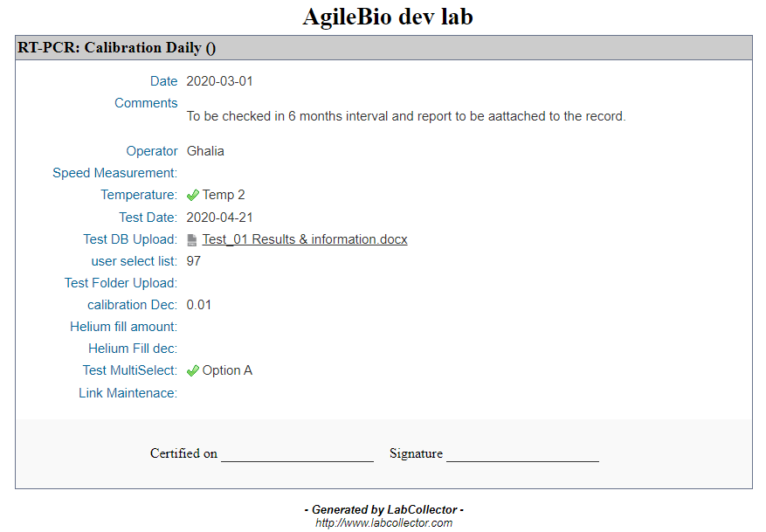Viewport: 766px width, 532px height.
Task: Click the Option A multiselect value
Action: [227, 370]
